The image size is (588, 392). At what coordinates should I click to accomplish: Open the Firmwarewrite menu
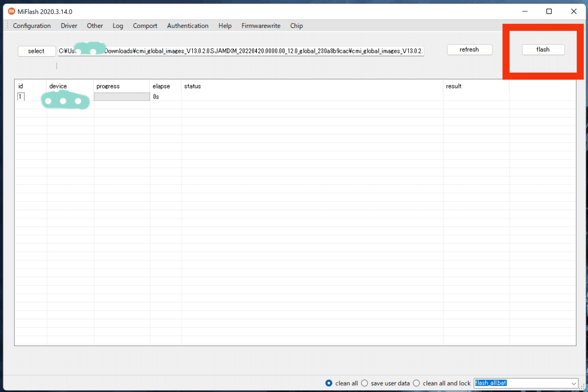click(261, 26)
